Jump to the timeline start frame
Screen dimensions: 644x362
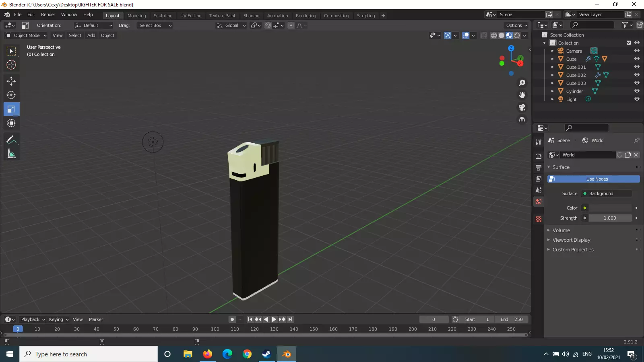(x=250, y=319)
